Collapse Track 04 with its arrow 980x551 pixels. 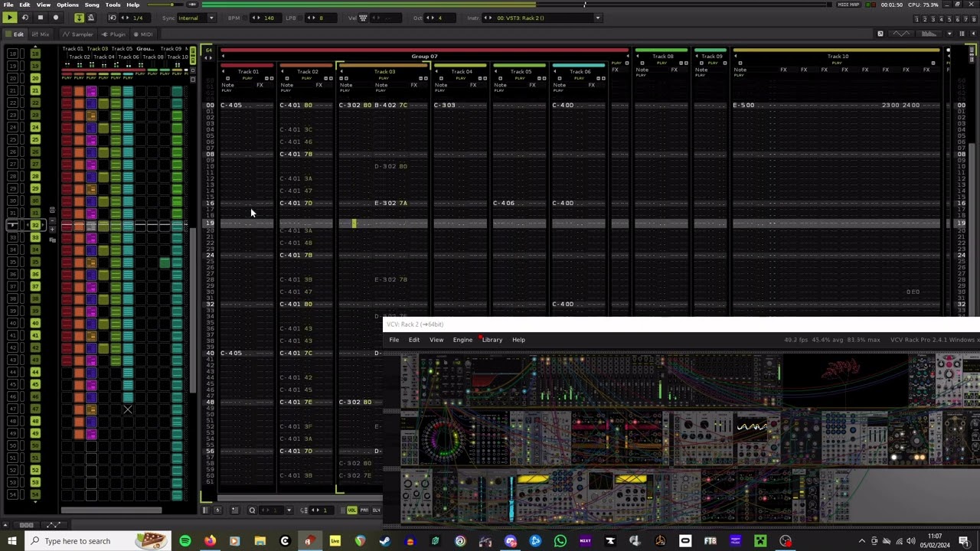[436, 72]
